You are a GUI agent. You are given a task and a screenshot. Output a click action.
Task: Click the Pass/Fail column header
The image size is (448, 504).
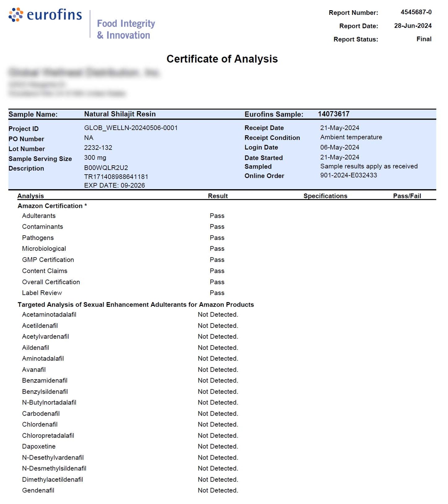click(407, 196)
